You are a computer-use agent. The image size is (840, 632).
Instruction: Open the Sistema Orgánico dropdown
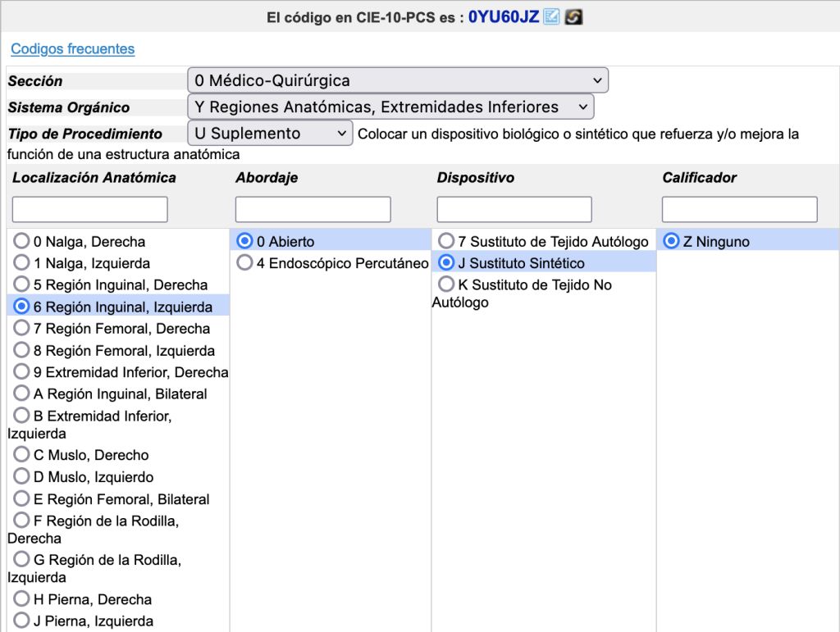tap(390, 107)
